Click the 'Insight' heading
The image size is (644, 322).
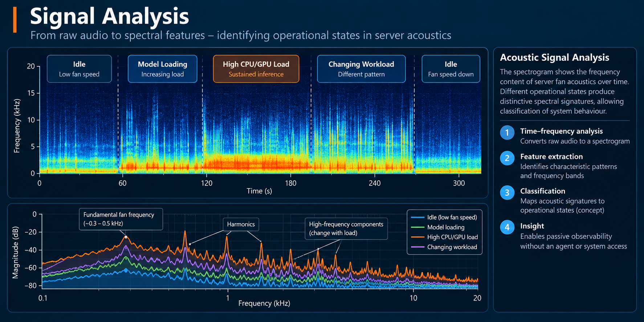point(532,226)
